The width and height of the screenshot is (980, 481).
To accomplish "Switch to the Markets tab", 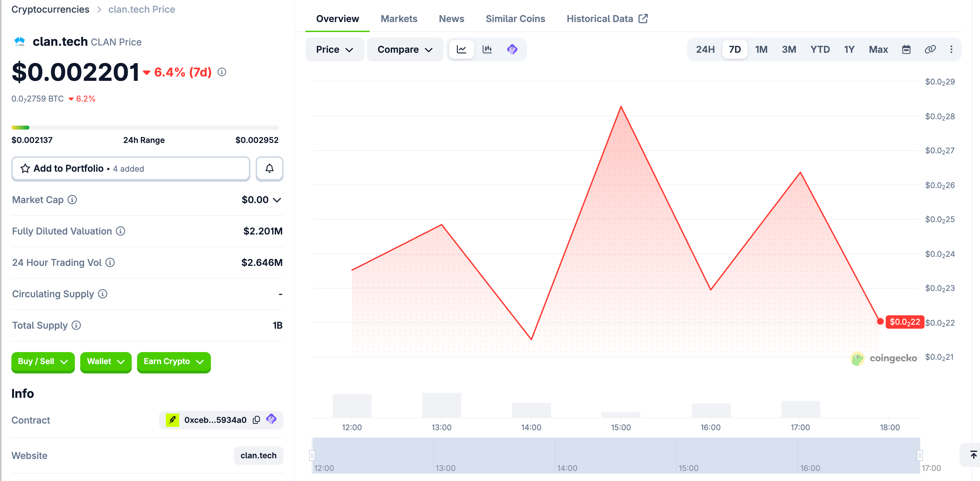I will [399, 19].
